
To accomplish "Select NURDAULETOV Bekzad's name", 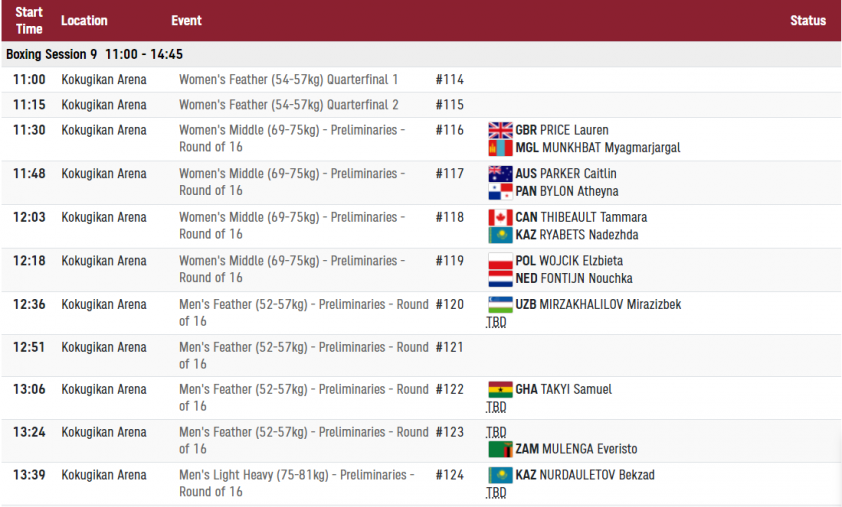I will pyautogui.click(x=597, y=475).
